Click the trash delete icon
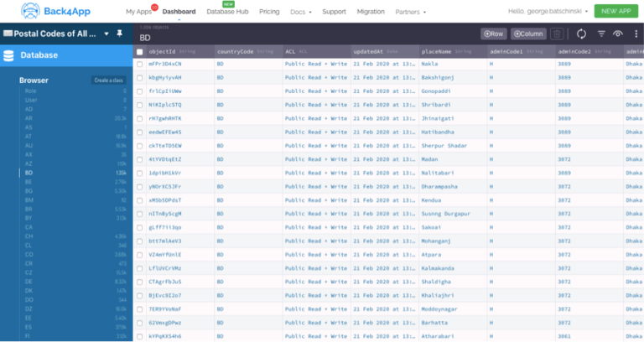The width and height of the screenshot is (644, 342). pos(557,34)
